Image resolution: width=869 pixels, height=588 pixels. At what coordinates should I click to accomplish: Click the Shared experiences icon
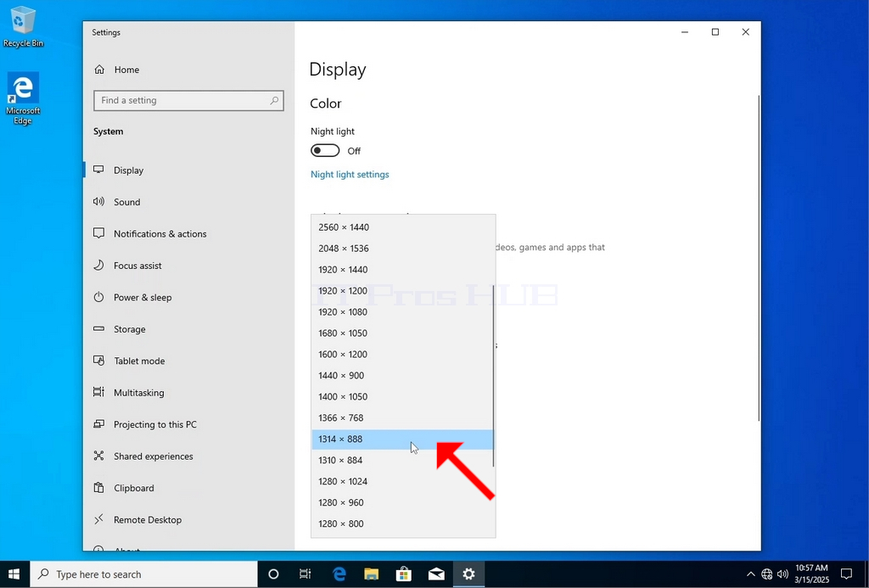[x=98, y=456]
